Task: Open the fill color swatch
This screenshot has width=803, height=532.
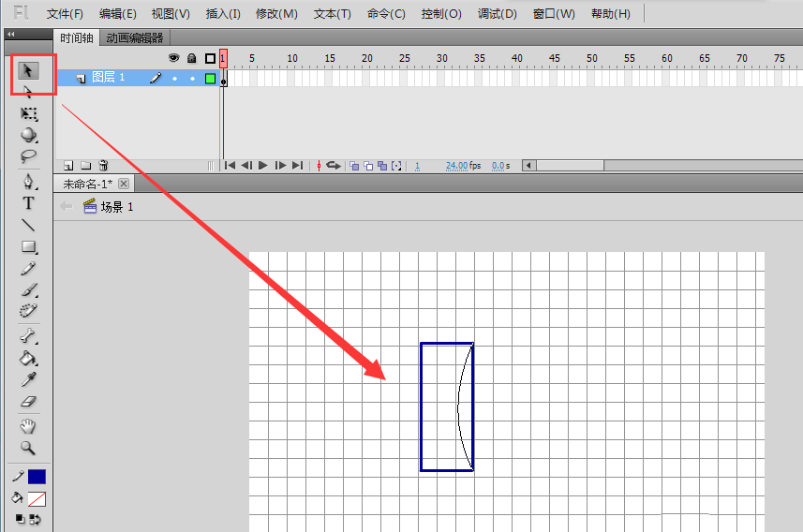Action: click(x=37, y=498)
